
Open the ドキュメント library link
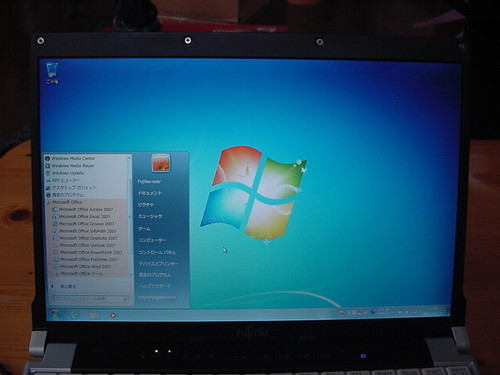click(150, 193)
